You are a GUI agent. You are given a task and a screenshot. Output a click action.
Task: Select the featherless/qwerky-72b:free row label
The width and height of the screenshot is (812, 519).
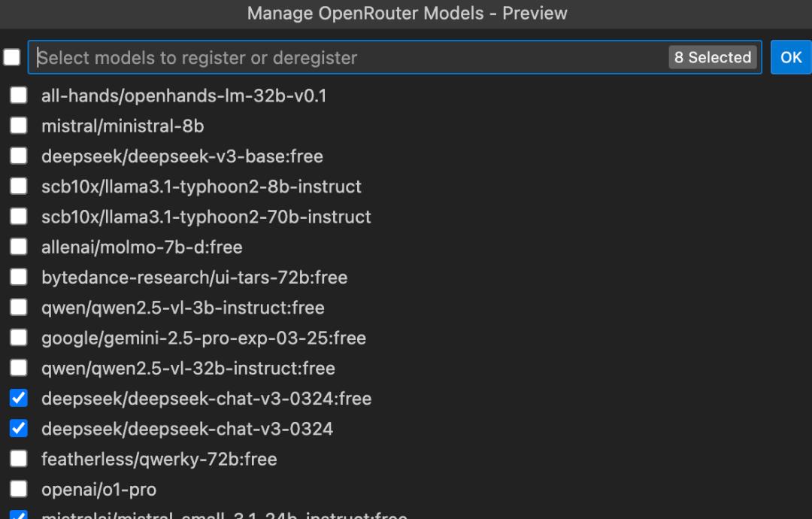(159, 459)
